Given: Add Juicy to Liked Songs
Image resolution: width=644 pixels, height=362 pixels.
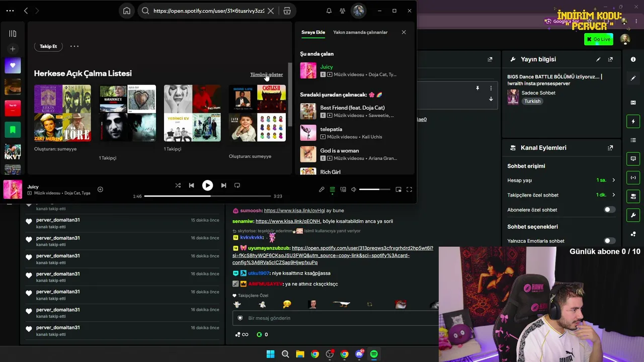Looking at the screenshot, I should (x=100, y=190).
